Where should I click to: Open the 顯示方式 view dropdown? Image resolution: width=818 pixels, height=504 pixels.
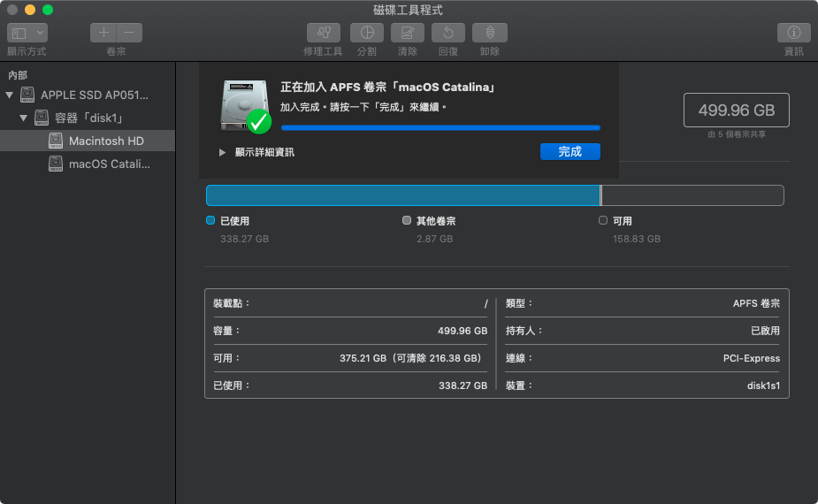pos(27,33)
